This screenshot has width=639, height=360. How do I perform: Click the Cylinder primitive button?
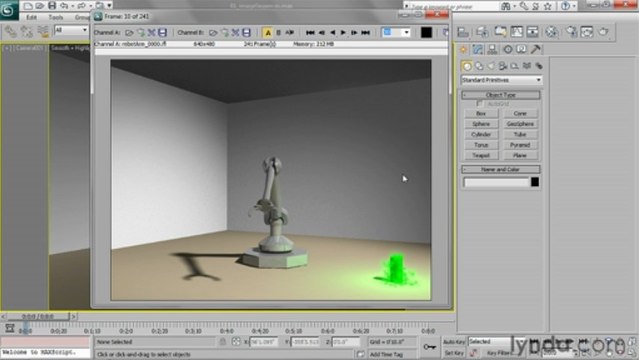481,134
